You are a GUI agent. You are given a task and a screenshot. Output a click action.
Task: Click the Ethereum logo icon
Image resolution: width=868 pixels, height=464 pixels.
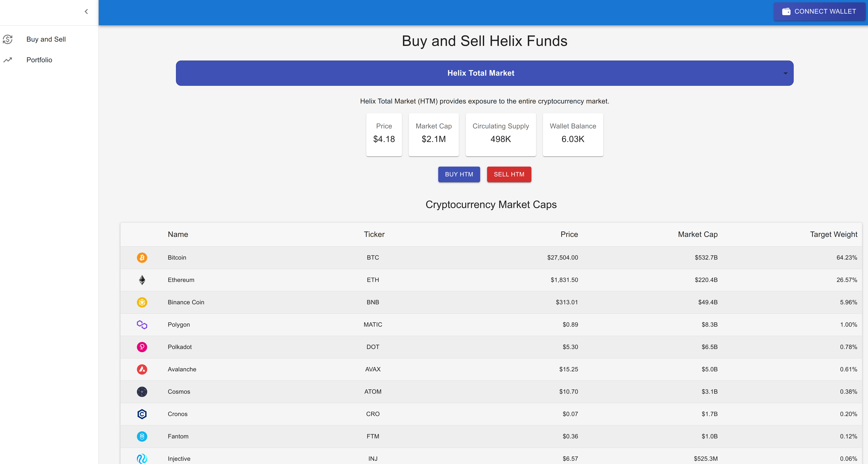(142, 280)
